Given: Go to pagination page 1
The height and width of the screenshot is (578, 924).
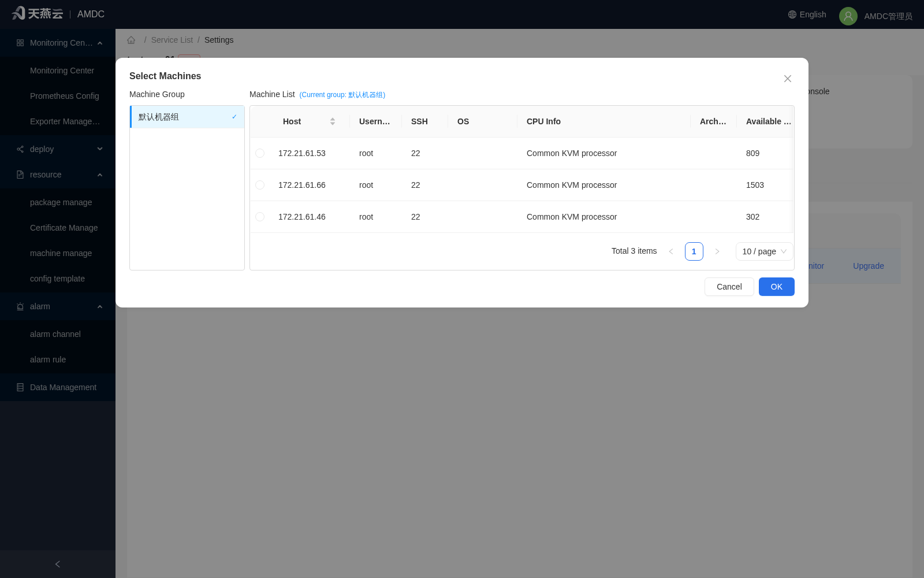Looking at the screenshot, I should tap(694, 251).
